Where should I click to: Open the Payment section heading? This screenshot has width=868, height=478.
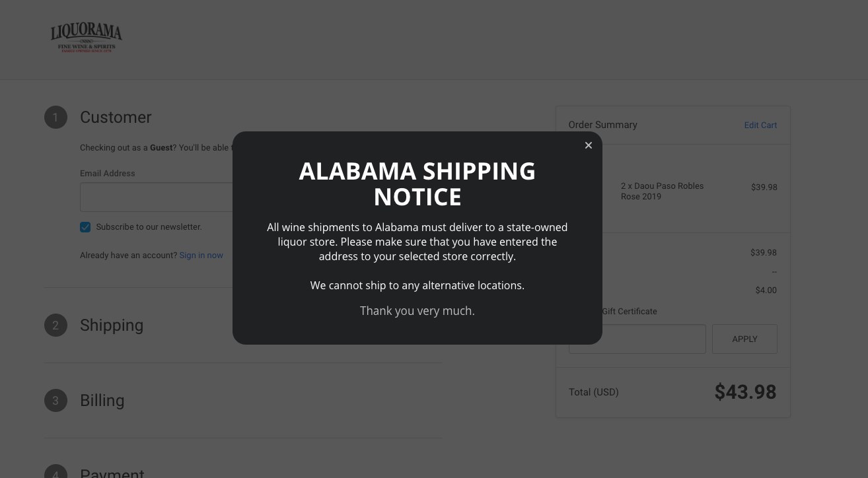[112, 472]
